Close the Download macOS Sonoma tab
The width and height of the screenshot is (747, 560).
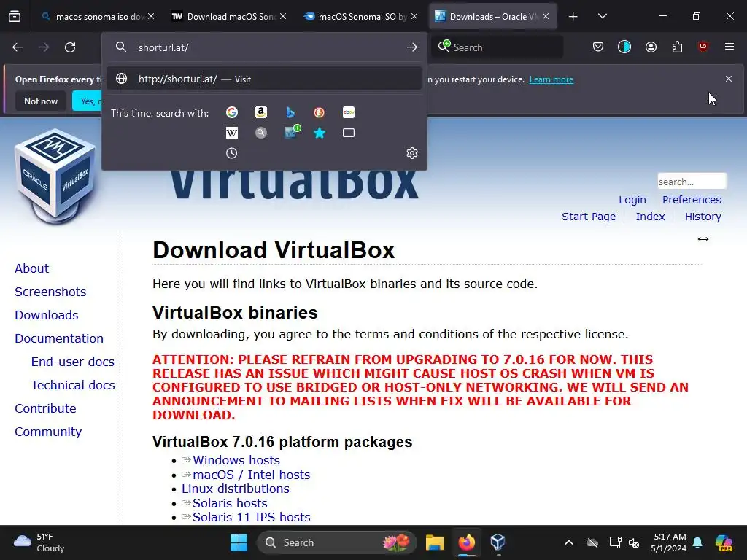283,16
